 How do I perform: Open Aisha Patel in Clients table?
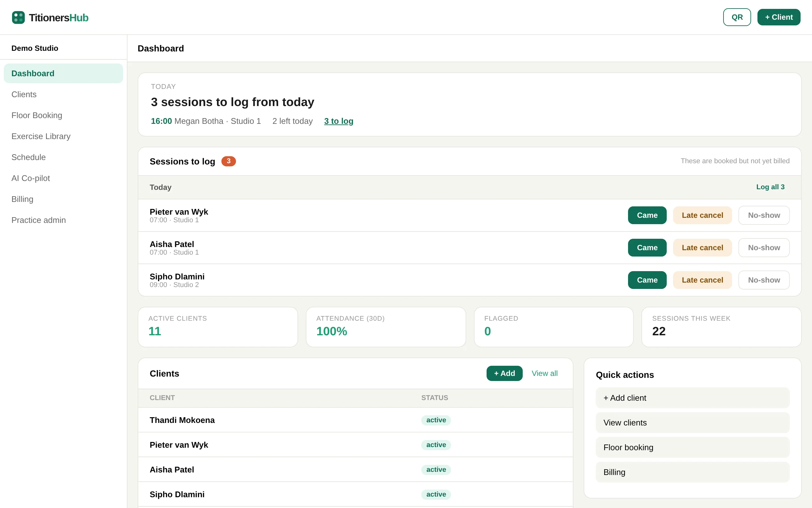coord(355,470)
